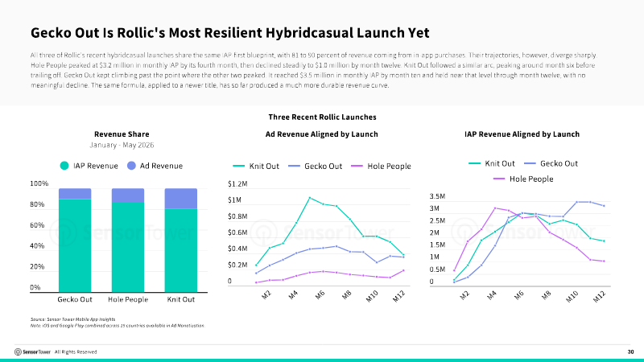Click the Three Recent Rollic Launches heading
This screenshot has width=644, height=362.
click(x=323, y=117)
